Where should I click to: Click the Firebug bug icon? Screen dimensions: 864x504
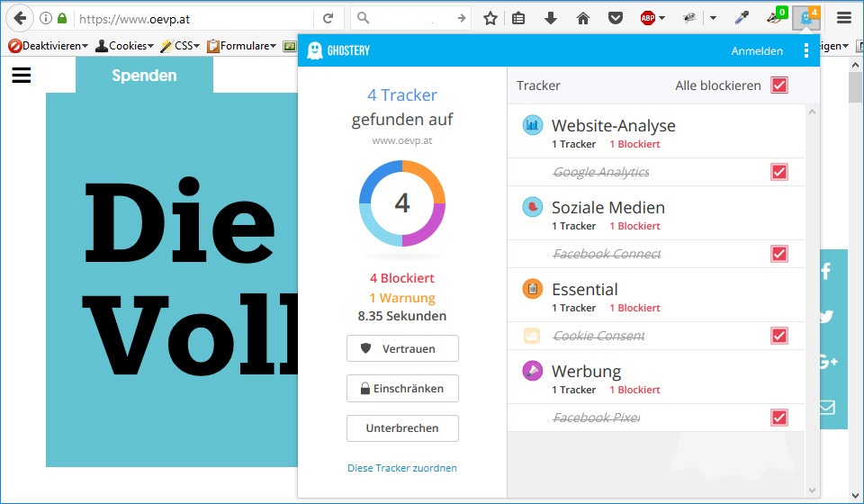tap(688, 18)
